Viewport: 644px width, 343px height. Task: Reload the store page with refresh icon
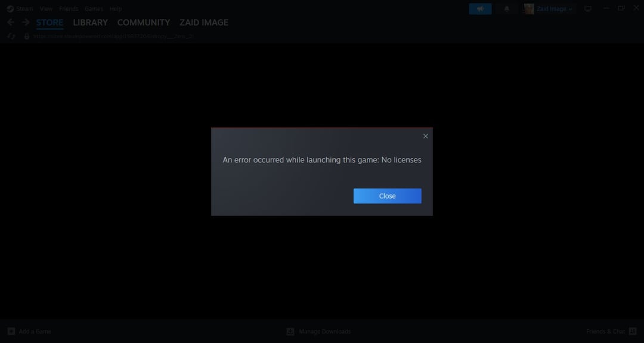coord(11,36)
